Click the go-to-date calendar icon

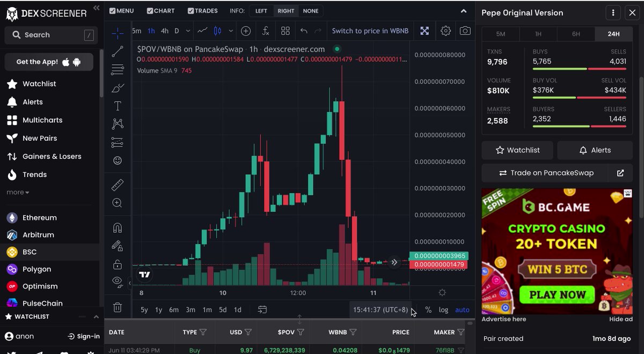pos(262,309)
